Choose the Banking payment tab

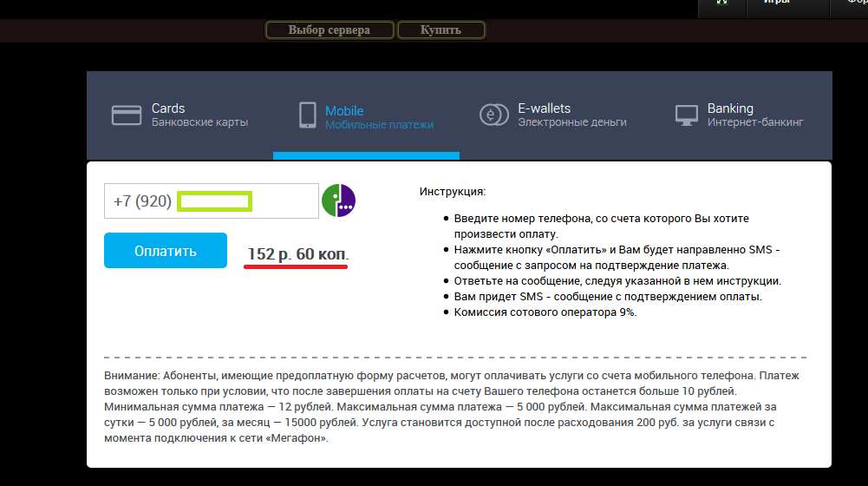(730, 108)
